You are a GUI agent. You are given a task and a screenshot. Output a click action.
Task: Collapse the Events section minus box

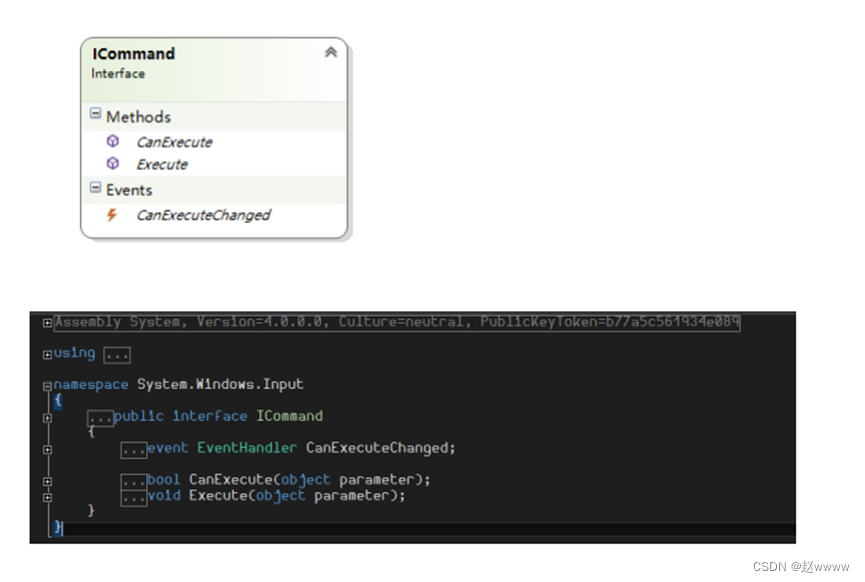point(95,186)
